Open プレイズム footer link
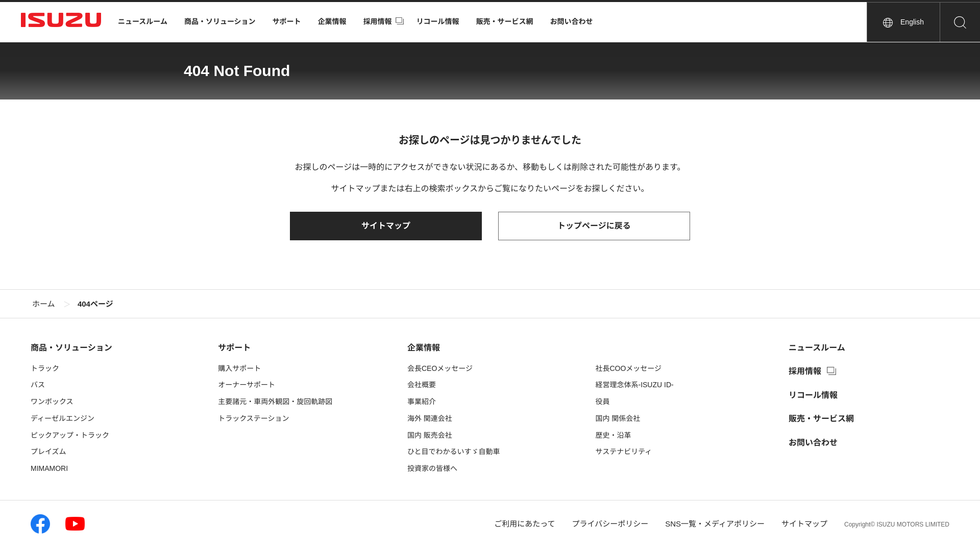Image resolution: width=980 pixels, height=551 pixels. tap(48, 452)
